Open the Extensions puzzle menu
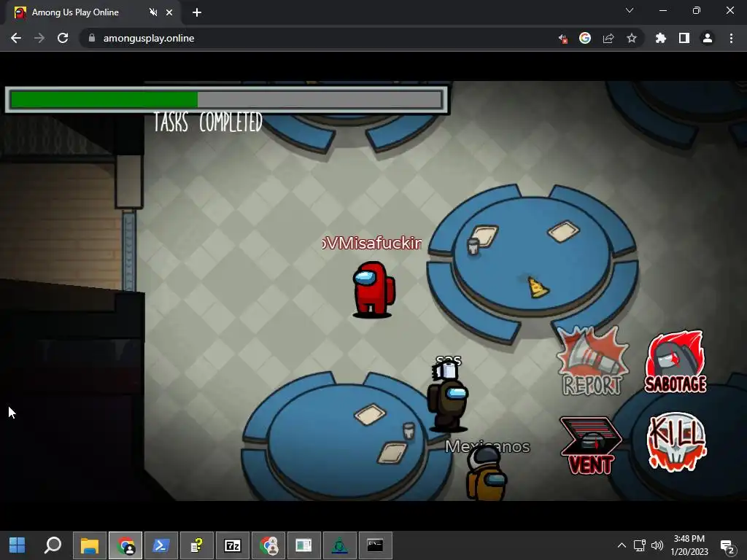Screen dimensions: 747x560 pyautogui.click(x=661, y=38)
